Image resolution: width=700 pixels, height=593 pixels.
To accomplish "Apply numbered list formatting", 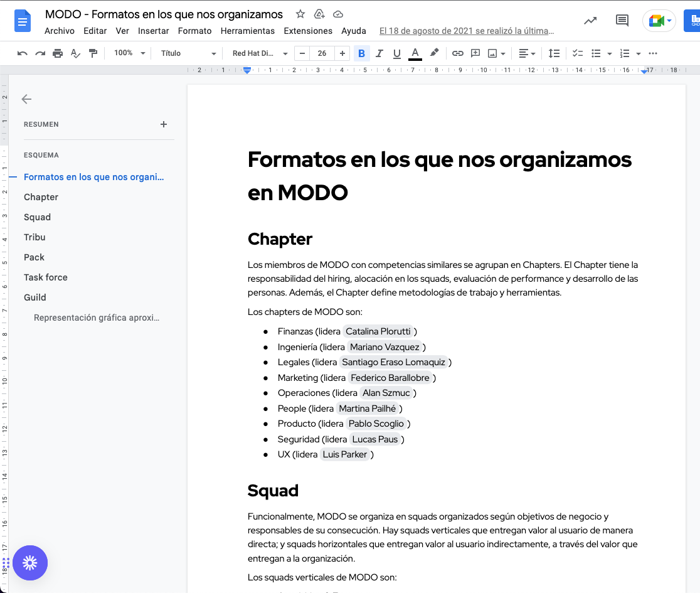I will (625, 53).
